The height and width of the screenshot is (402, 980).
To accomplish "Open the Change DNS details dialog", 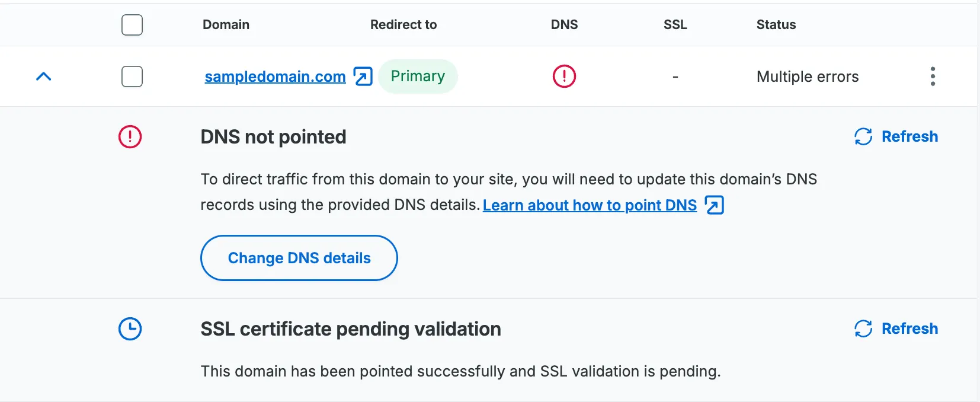I will [x=299, y=257].
